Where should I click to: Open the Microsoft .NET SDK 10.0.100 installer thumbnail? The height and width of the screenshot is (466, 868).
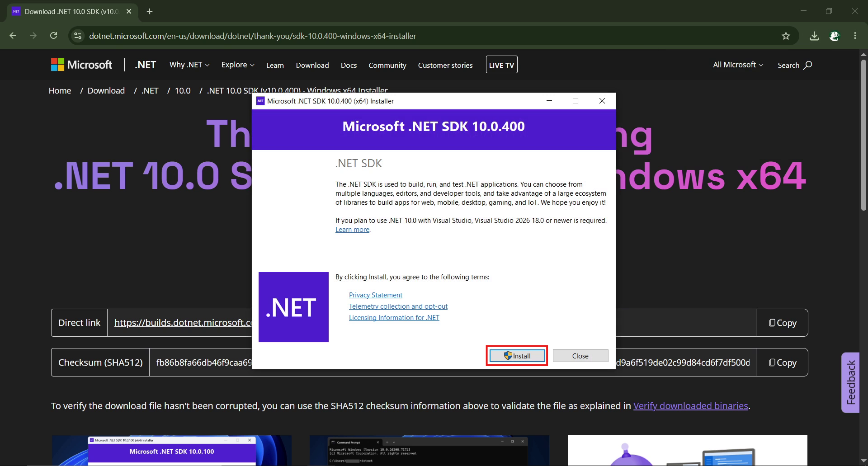[172, 450]
